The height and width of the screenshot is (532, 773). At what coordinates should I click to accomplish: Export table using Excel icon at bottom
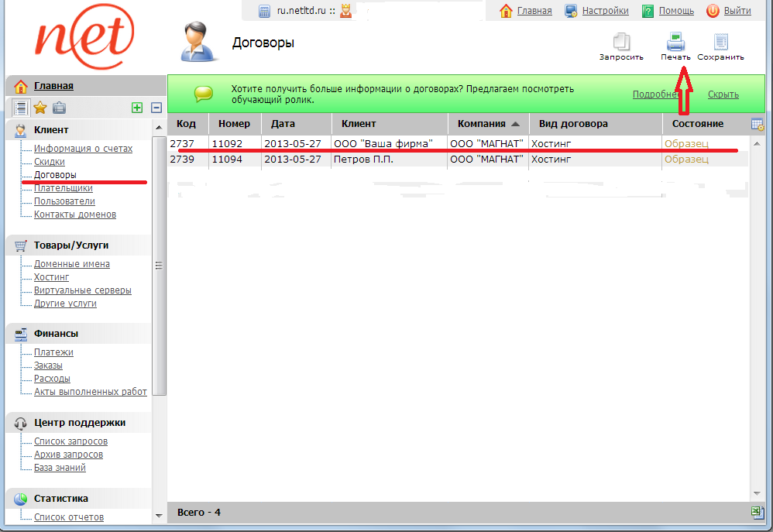coord(758,512)
